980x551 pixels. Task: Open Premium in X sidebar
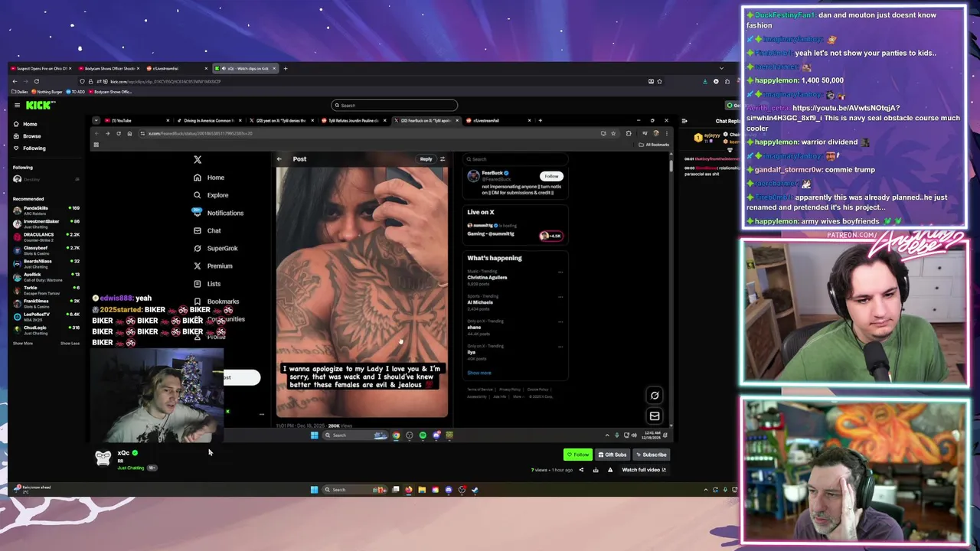213,266
